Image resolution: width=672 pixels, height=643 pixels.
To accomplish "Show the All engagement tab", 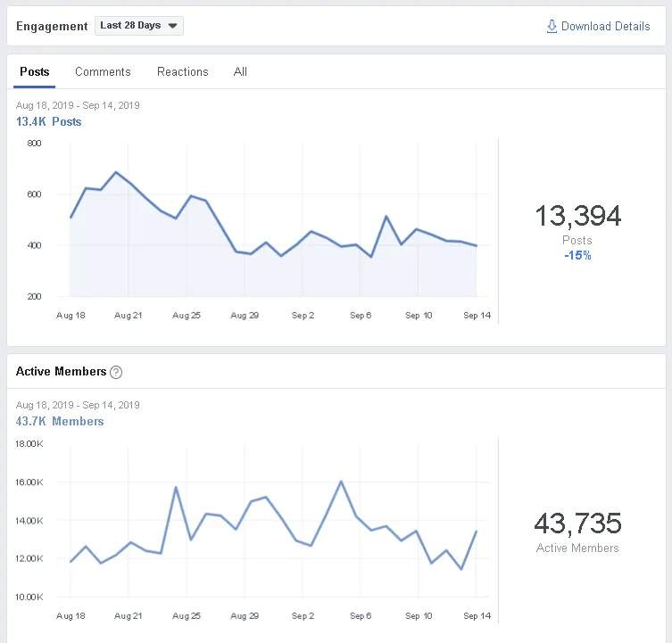I will (240, 71).
